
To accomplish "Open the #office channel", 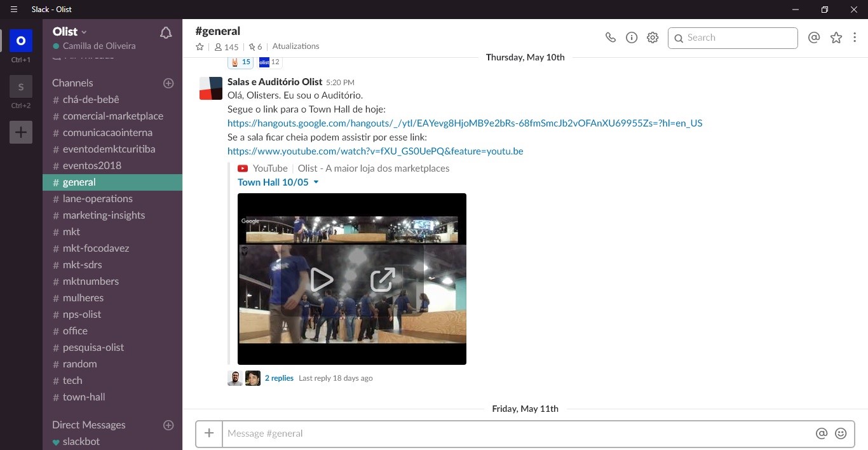I will click(x=112, y=331).
